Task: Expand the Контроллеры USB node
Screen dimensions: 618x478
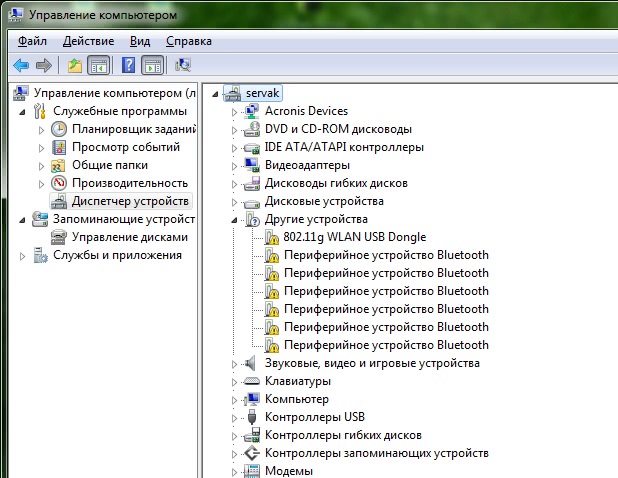Action: tap(234, 418)
